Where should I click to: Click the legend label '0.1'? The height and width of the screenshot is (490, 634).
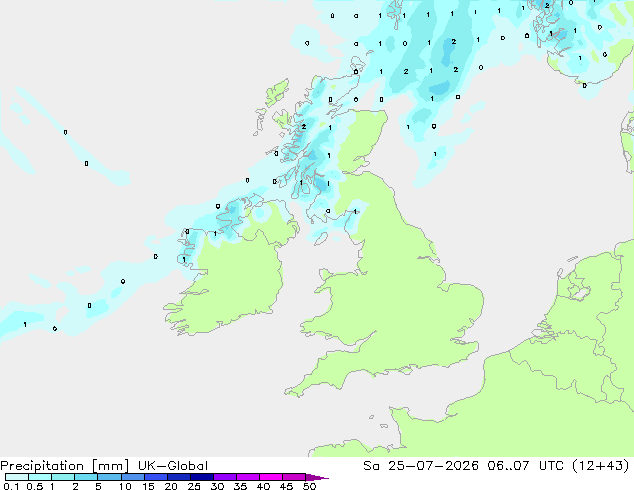[11, 486]
